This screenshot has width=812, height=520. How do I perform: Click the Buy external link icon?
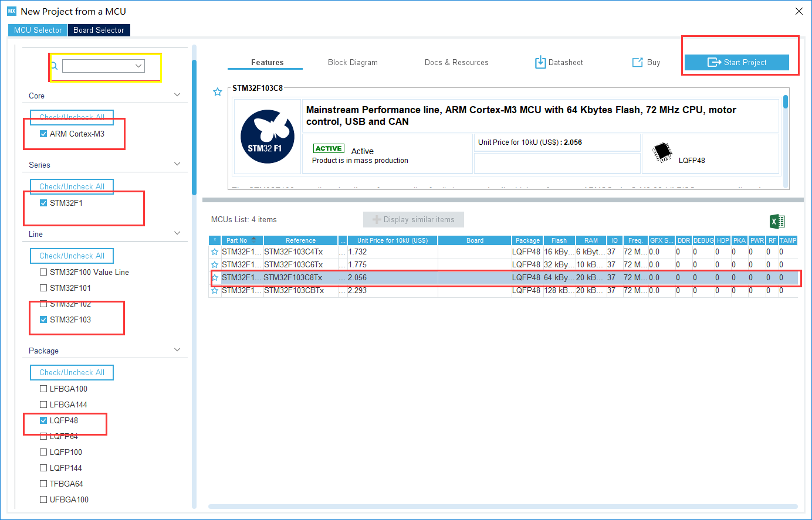[x=638, y=62]
